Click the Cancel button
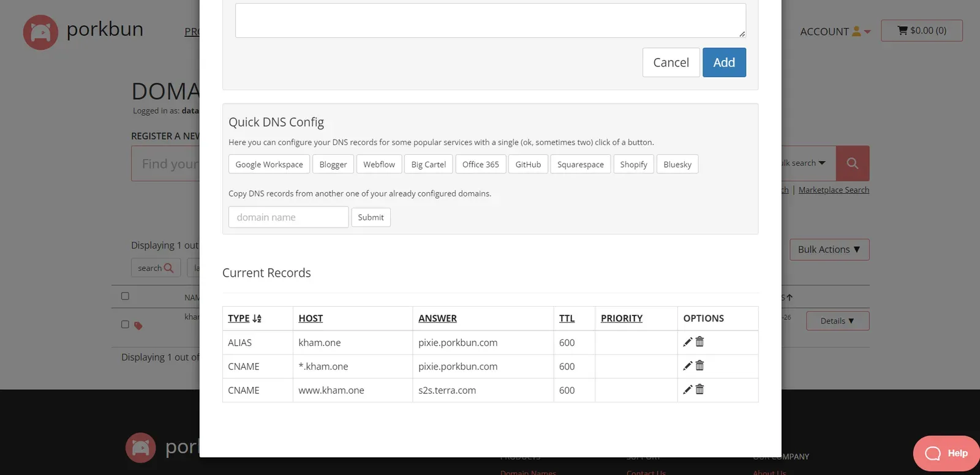Screen dimensions: 980x475 (671, 62)
